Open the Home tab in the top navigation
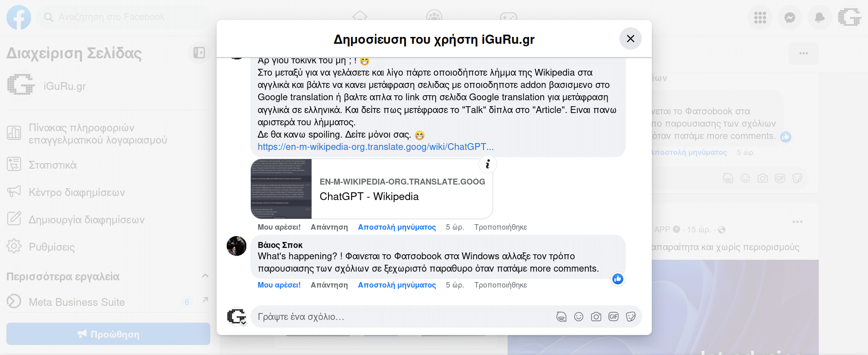This screenshot has height=355, width=868. (360, 17)
